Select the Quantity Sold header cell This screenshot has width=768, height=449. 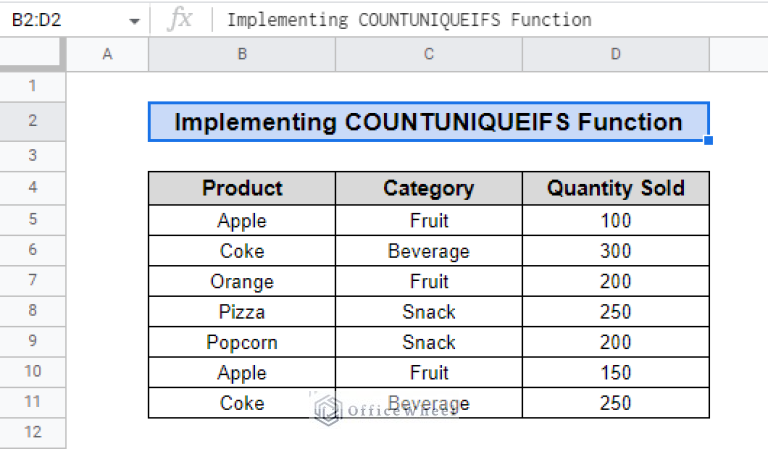click(x=615, y=188)
